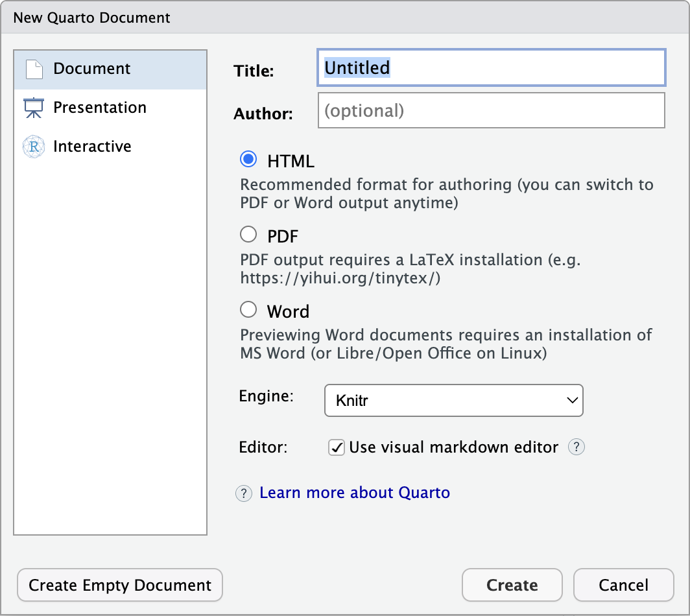Screen dimensions: 690x616
Task: Click the help icon beside the visual editor checkbox
Action: click(576, 447)
